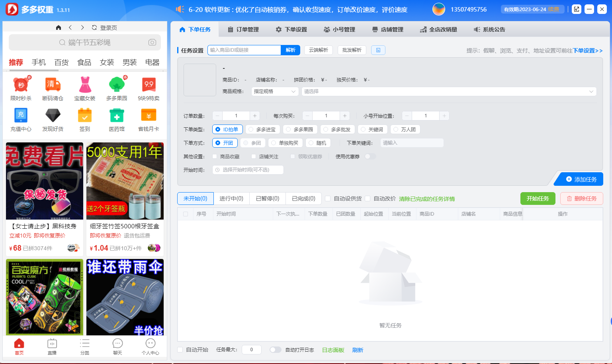The height and width of the screenshot is (364, 612).
Task: Switch to 系统公告 tab
Action: [489, 29]
